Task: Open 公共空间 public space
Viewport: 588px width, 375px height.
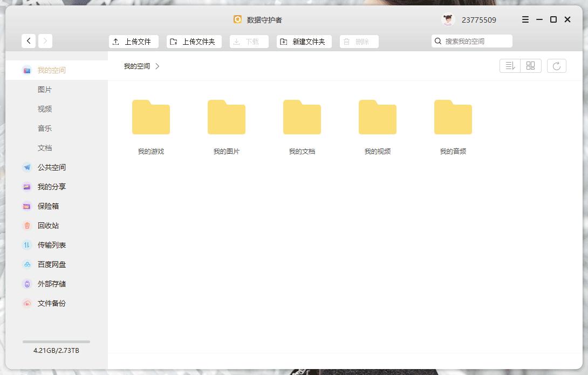Action: tap(46, 167)
